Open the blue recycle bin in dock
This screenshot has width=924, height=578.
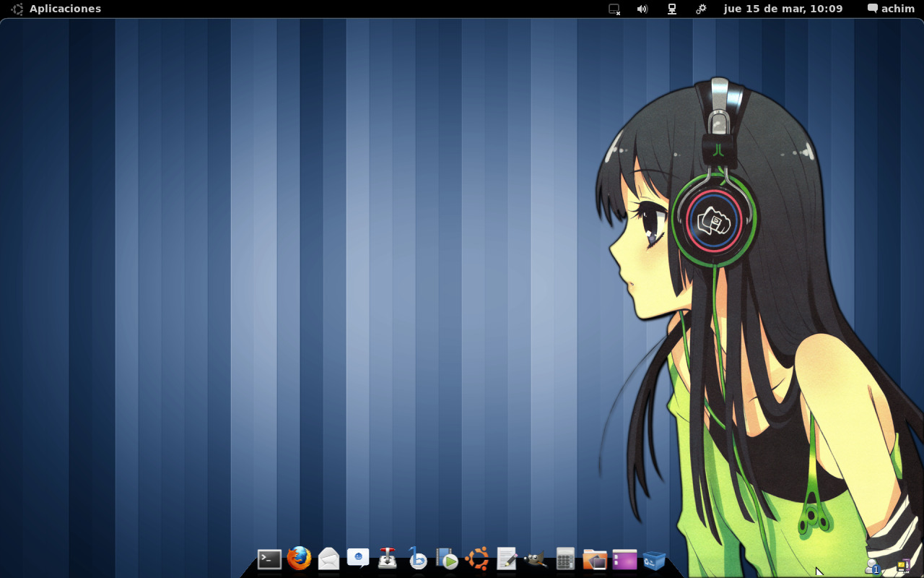click(654, 560)
